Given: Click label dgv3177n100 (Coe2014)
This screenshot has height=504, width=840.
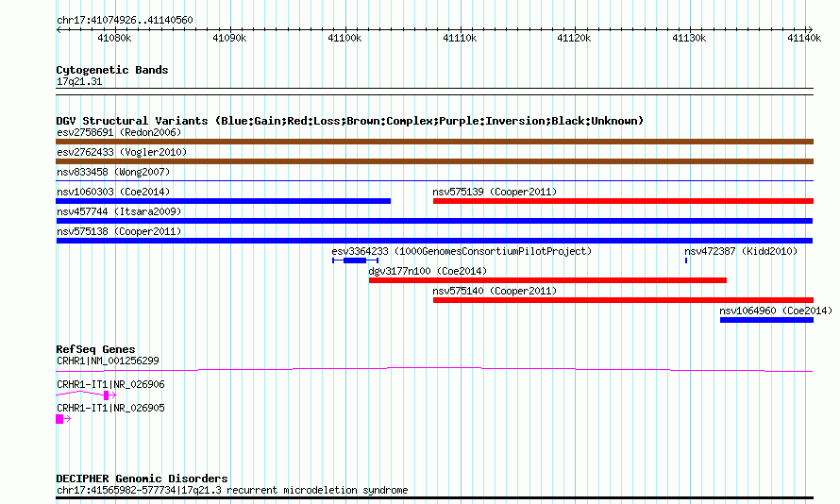Looking at the screenshot, I should (x=428, y=271).
